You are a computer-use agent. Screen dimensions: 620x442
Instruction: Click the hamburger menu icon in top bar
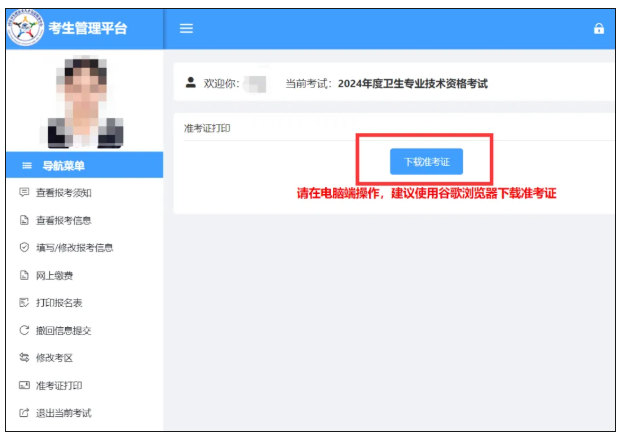tap(185, 28)
